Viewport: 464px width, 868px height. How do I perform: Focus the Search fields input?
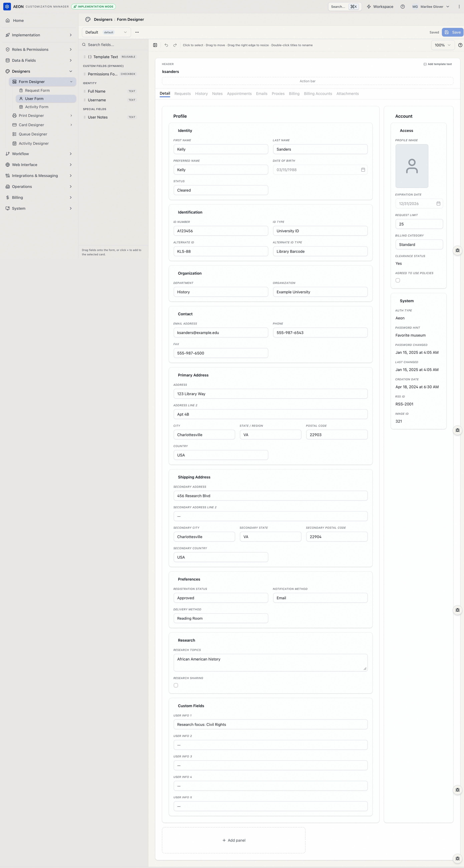pyautogui.click(x=113, y=44)
